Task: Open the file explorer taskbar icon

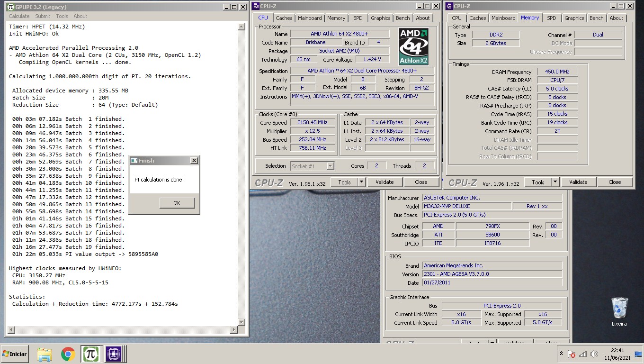Action: 45,354
